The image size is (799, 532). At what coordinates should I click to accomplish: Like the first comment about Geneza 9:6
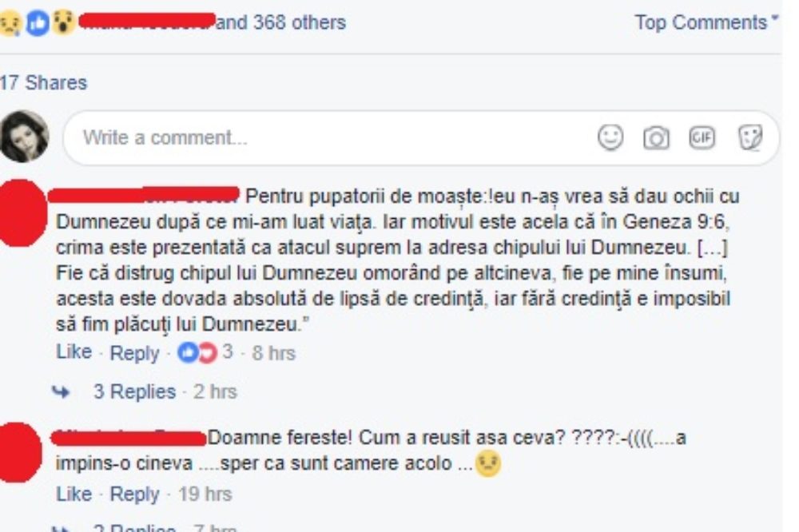(74, 351)
